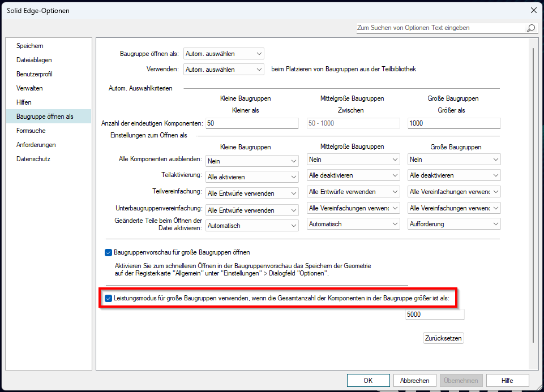The height and width of the screenshot is (392, 544).
Task: Open Geänderte Teile dropdown for Mittelgroße Baugruppen
Action: (353, 224)
